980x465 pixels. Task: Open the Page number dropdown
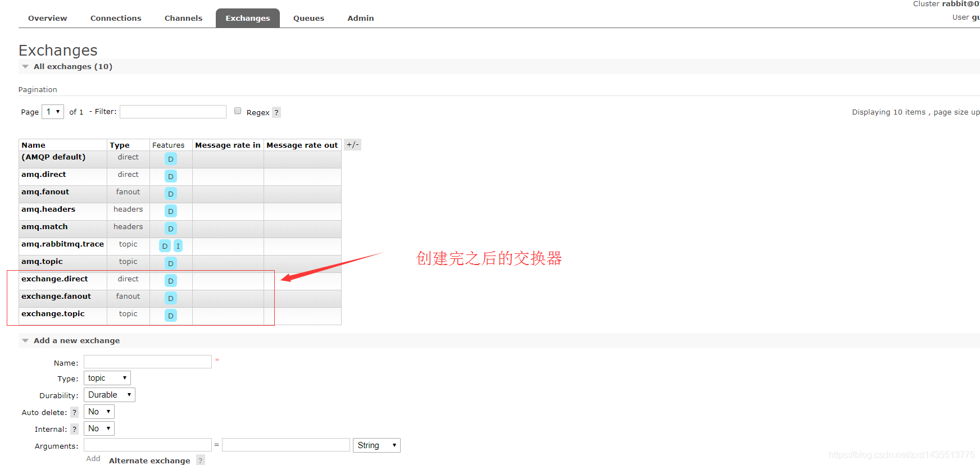(x=53, y=112)
